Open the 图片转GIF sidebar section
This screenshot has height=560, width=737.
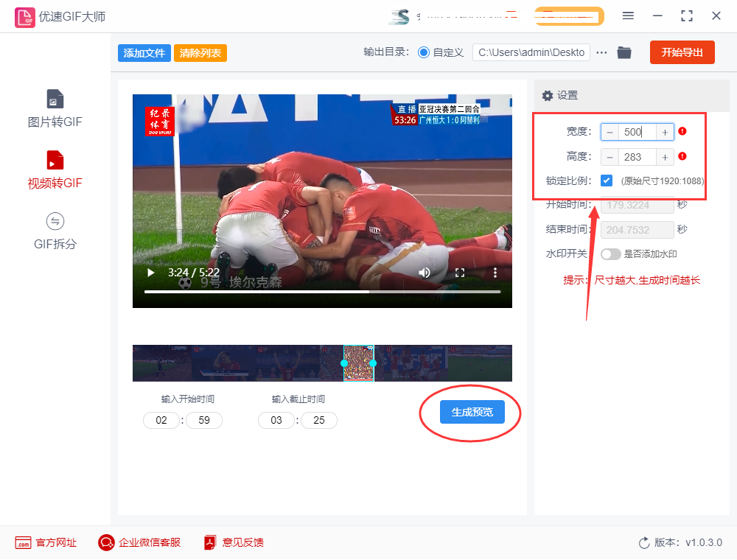55,108
